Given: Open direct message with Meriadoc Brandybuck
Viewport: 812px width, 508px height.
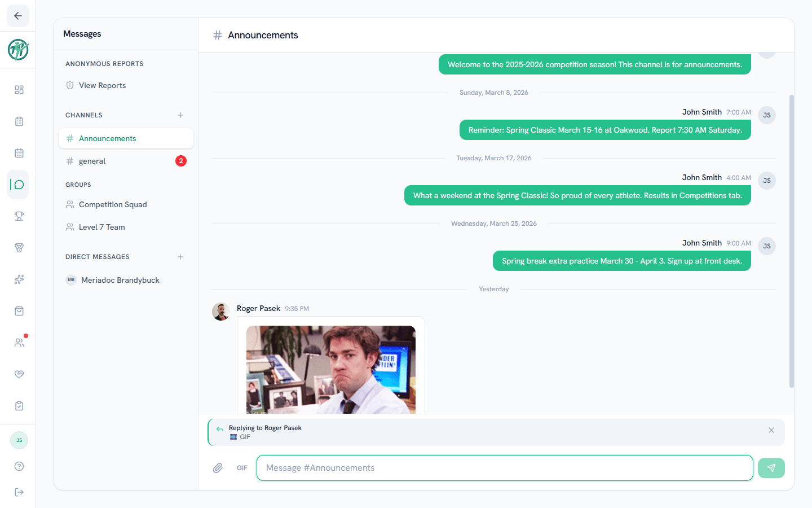Looking at the screenshot, I should (126, 280).
